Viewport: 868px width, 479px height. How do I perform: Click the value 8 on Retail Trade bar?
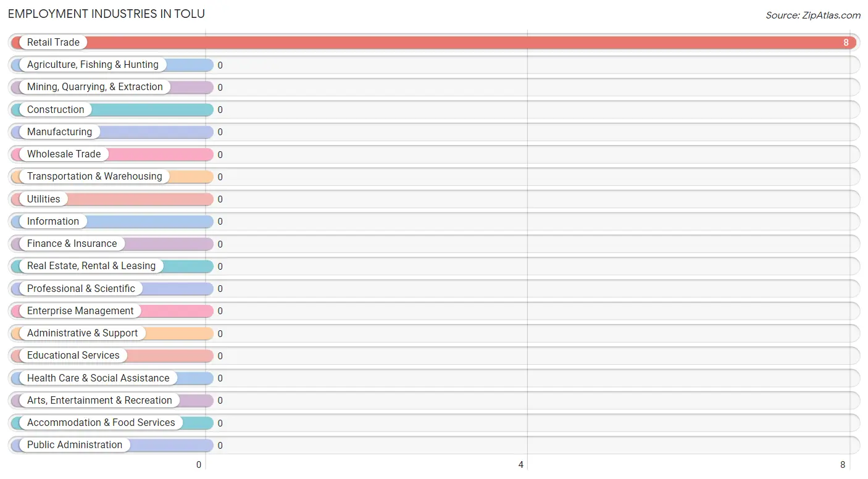(846, 43)
